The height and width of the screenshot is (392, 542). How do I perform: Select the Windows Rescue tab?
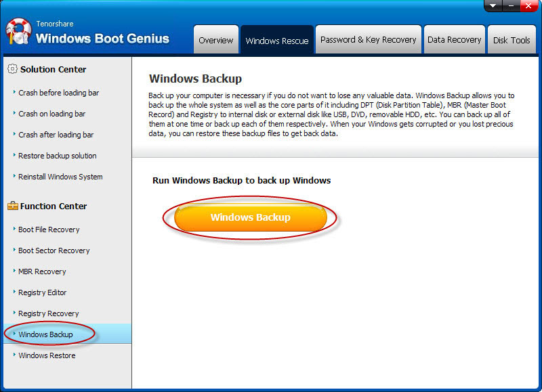tap(277, 41)
